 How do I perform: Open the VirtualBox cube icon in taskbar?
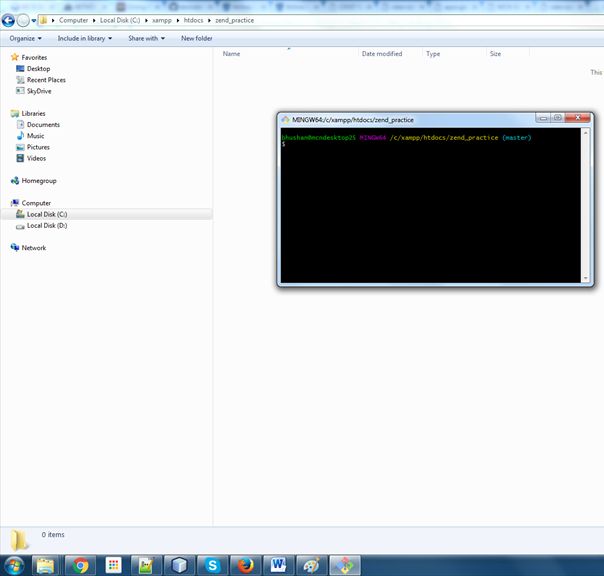click(179, 565)
